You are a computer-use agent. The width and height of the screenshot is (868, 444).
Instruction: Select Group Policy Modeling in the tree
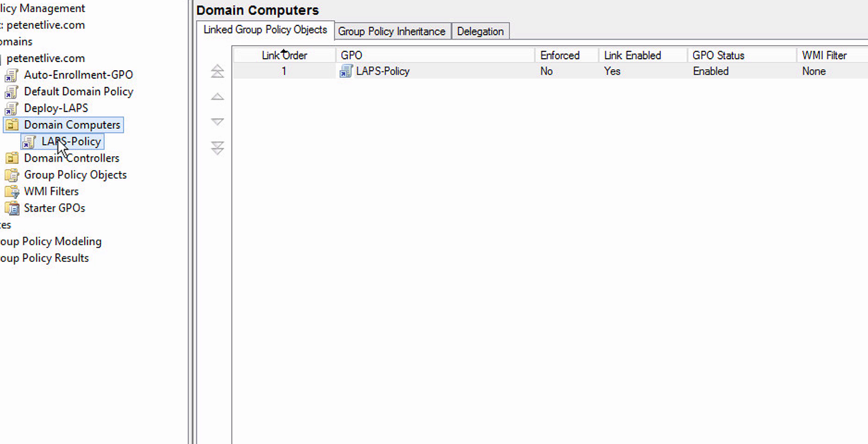point(51,241)
